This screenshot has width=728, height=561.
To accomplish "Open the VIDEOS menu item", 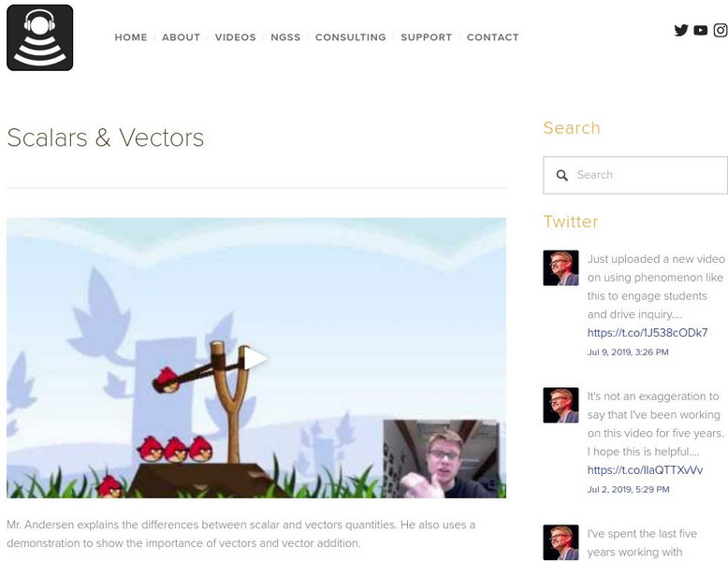I will point(236,37).
